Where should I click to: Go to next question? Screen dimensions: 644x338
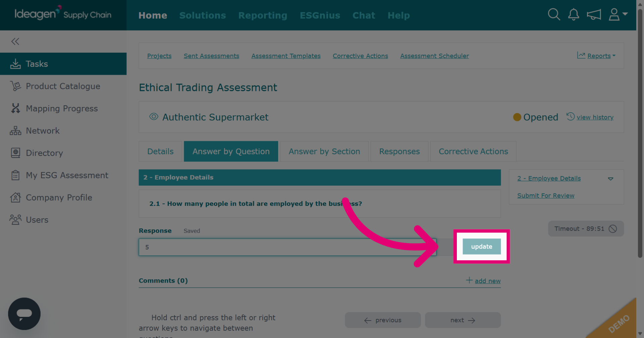tap(463, 320)
